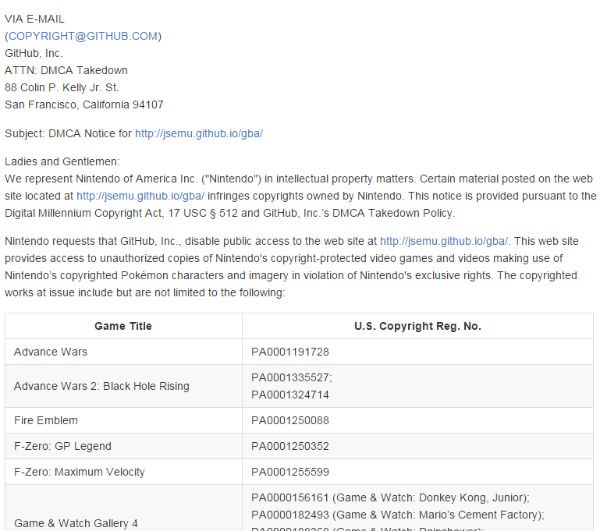Open the COPYRIGHT@GITHUB.COM email link
The height and width of the screenshot is (531, 600).
[83, 36]
